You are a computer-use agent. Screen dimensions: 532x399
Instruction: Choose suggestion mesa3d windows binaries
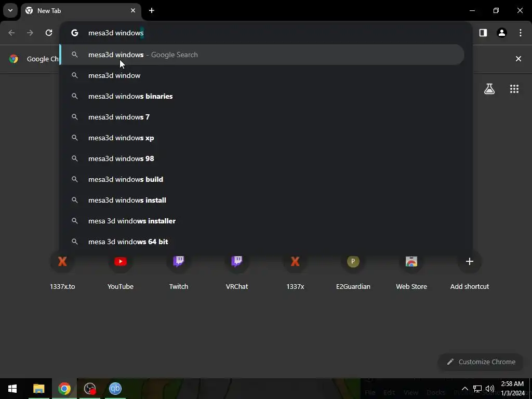[262, 96]
